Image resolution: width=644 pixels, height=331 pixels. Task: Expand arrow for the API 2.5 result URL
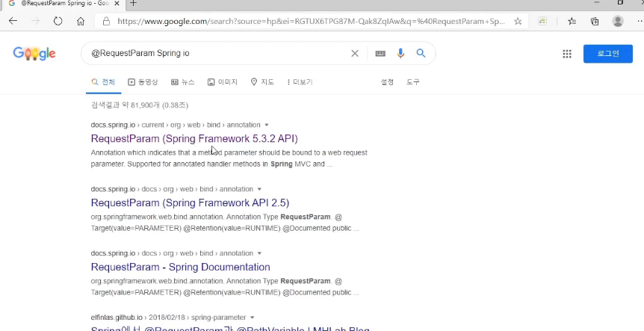(x=259, y=189)
